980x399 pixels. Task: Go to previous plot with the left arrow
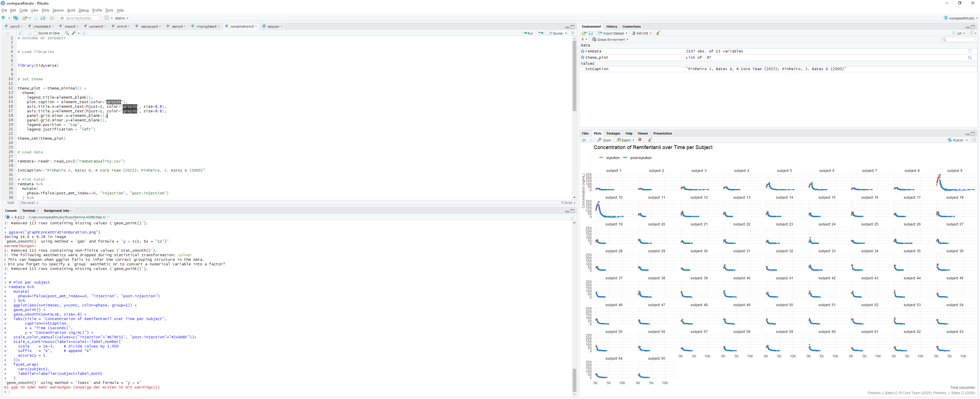pos(584,140)
